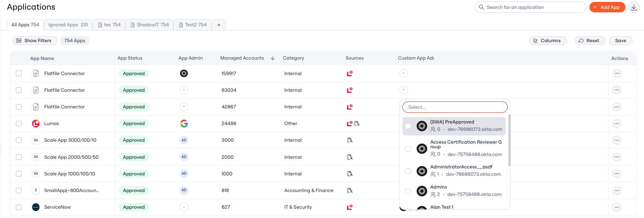Select checkbox for Flatfile Connector with 83034 accounts
644x218 pixels.
click(19, 90)
